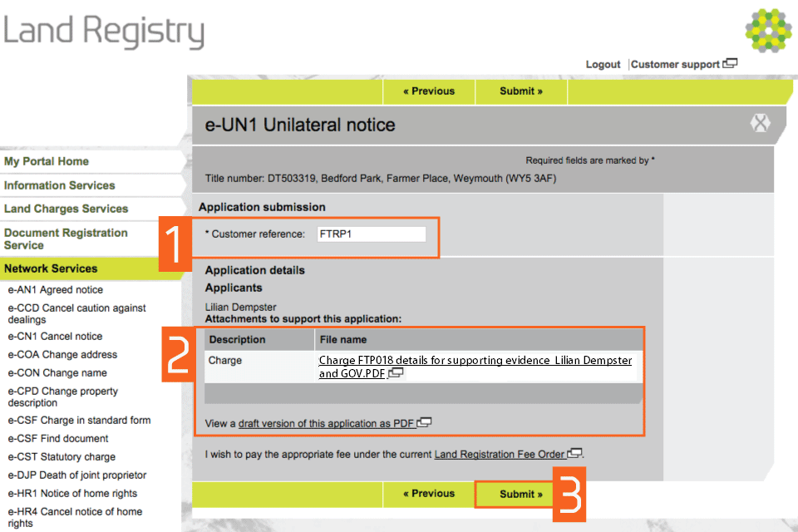Click new-window icon next to Customer support
Viewport: 798px width, 532px height.
coord(730,64)
